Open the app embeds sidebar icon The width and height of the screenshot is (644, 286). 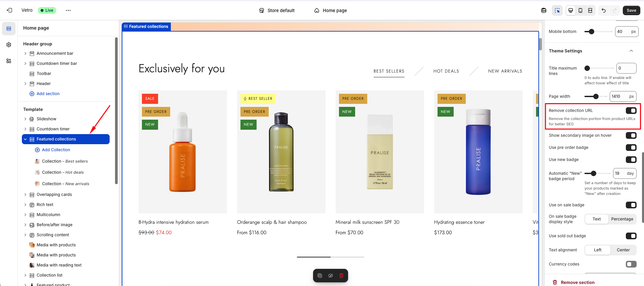[9, 61]
